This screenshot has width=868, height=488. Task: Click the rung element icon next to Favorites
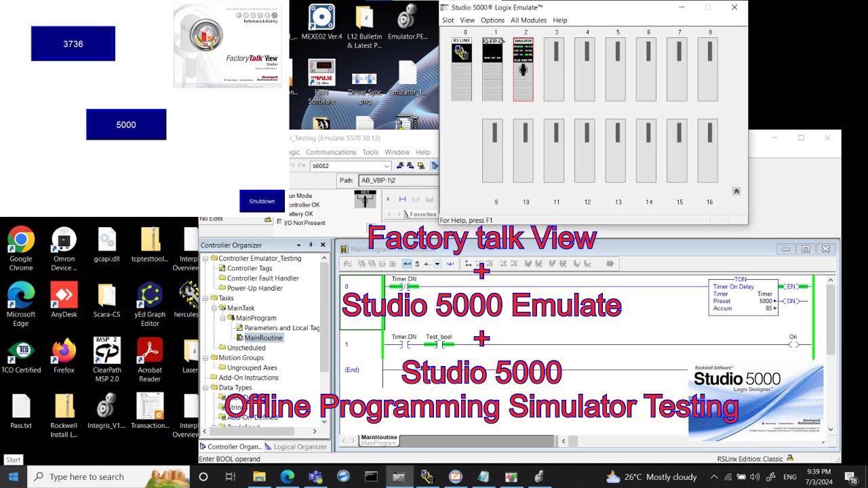click(402, 199)
